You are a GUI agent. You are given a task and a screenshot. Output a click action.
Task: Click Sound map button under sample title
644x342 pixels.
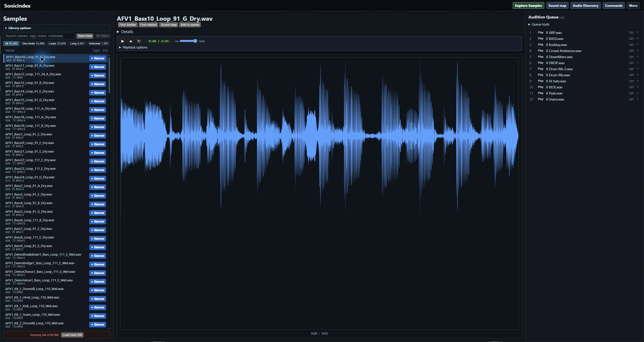(x=169, y=25)
